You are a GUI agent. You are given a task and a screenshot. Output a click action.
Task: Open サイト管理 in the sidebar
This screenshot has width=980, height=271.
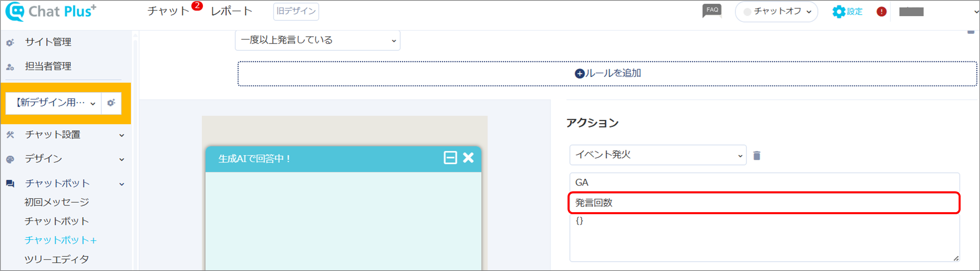tap(48, 42)
